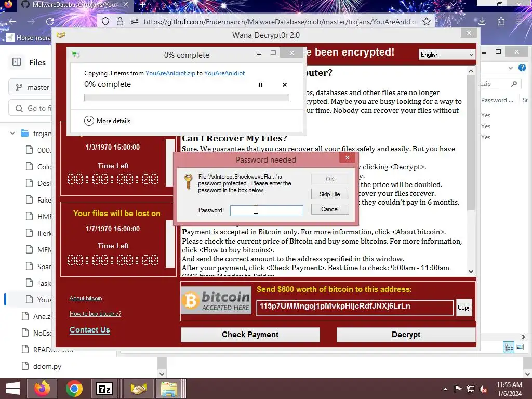Viewport: 532px width, 399px height.
Task: Click the 7-Zip search magnifier icon
Action: [x=514, y=84]
